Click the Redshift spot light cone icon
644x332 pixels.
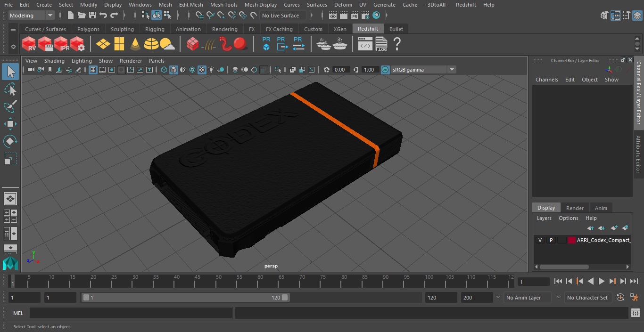pos(135,44)
